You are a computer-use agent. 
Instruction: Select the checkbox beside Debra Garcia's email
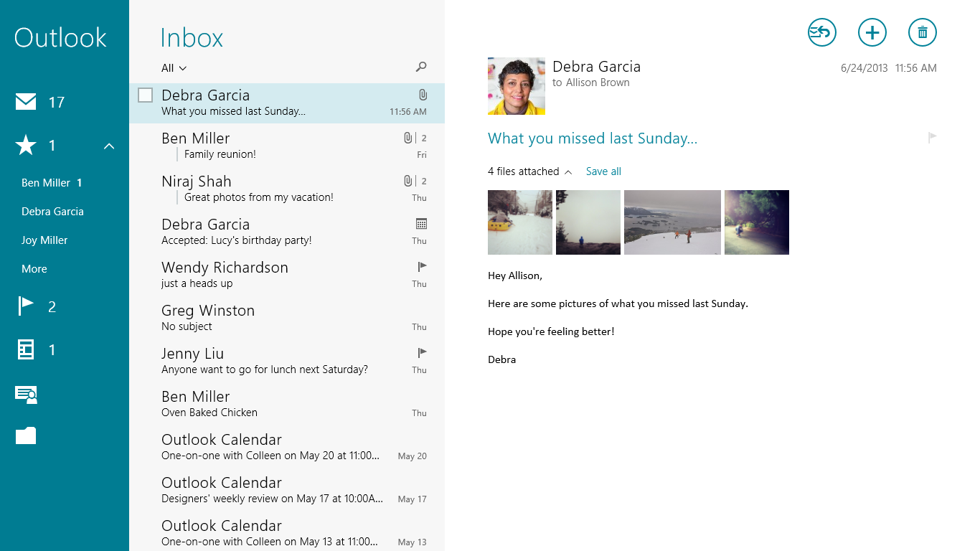point(145,95)
